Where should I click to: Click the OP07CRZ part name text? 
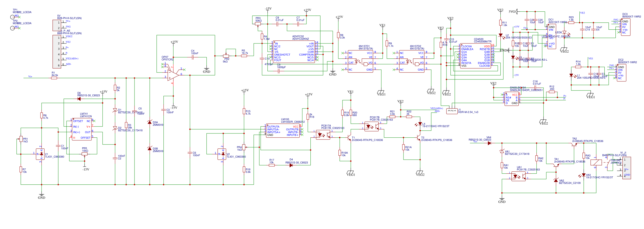click(168, 60)
